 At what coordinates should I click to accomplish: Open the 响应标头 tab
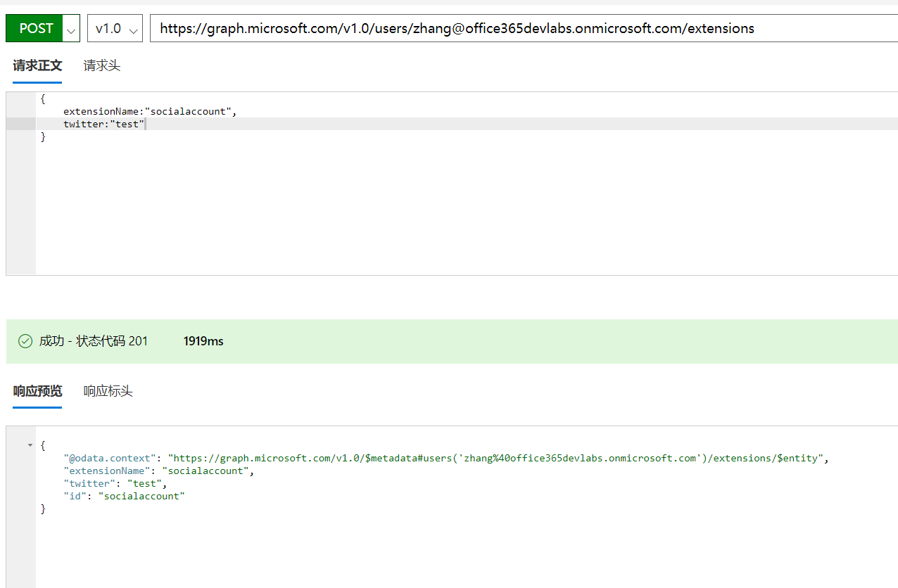(x=108, y=392)
